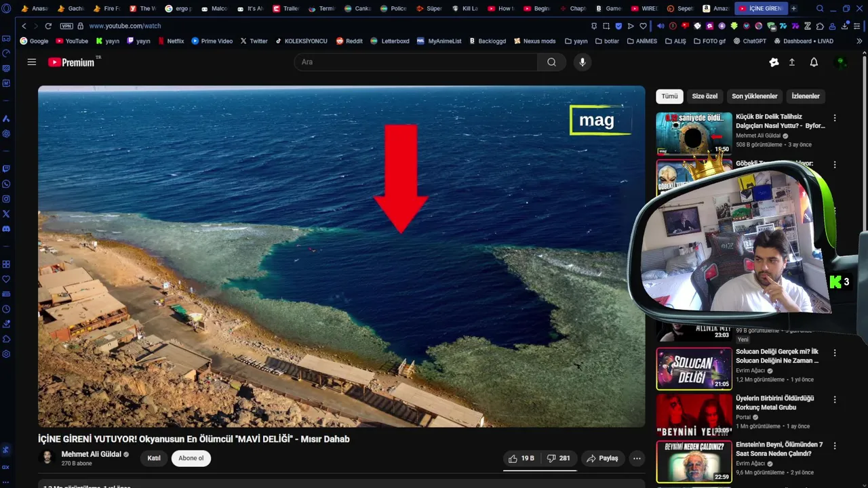Select the İzlenenler filter chip
The image size is (868, 488).
pos(806,96)
